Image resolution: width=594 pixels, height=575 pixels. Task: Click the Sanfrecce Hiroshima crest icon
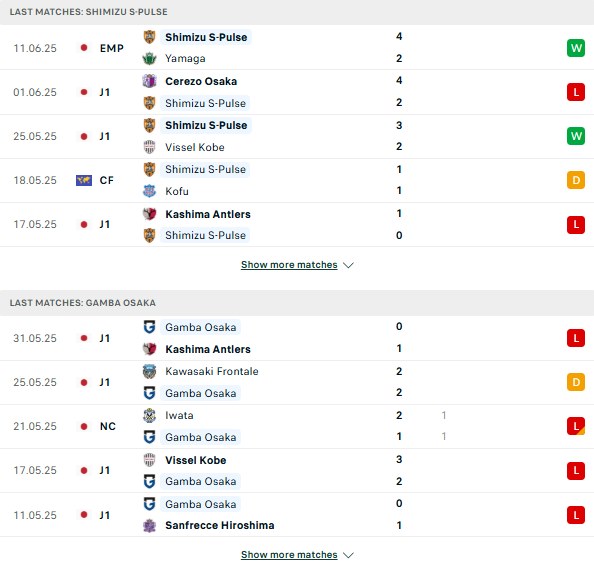[149, 525]
